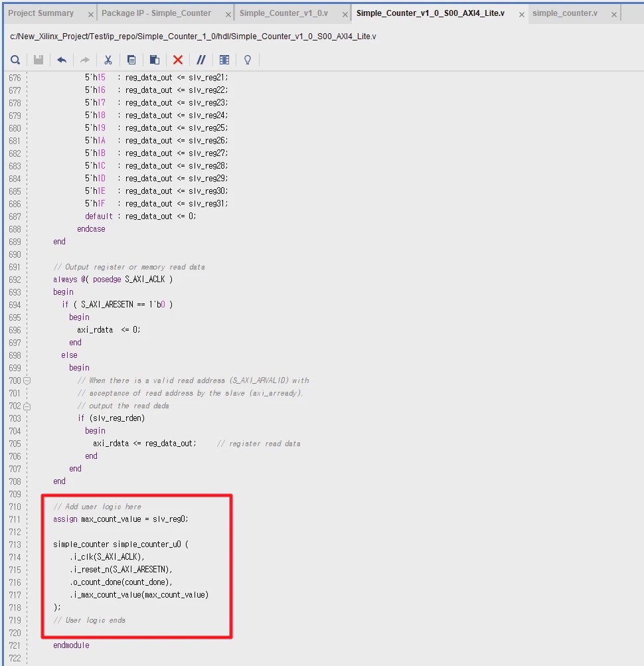Click the .o_count_done(count_done) port line
Screen dimensions: 644x666
pyautogui.click(x=121, y=582)
